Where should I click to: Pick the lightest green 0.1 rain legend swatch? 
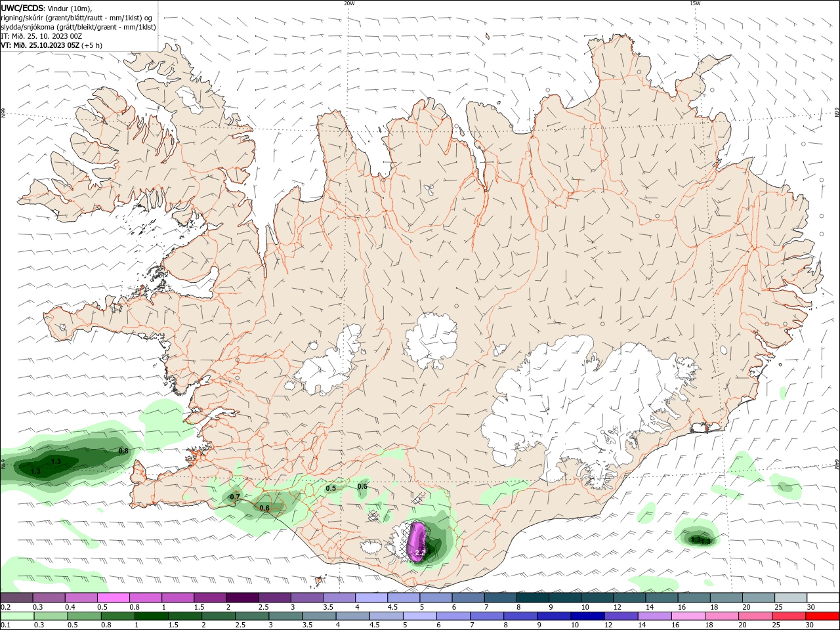click(x=18, y=616)
